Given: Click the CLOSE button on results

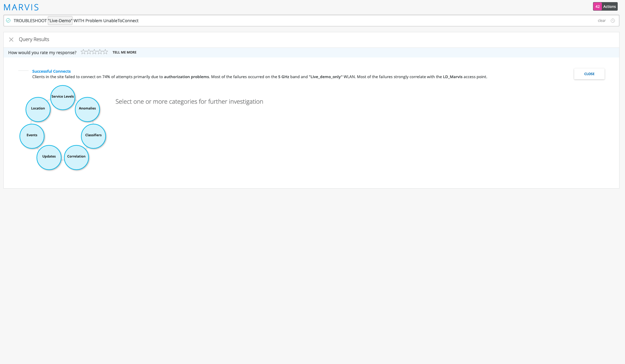Looking at the screenshot, I should (589, 74).
